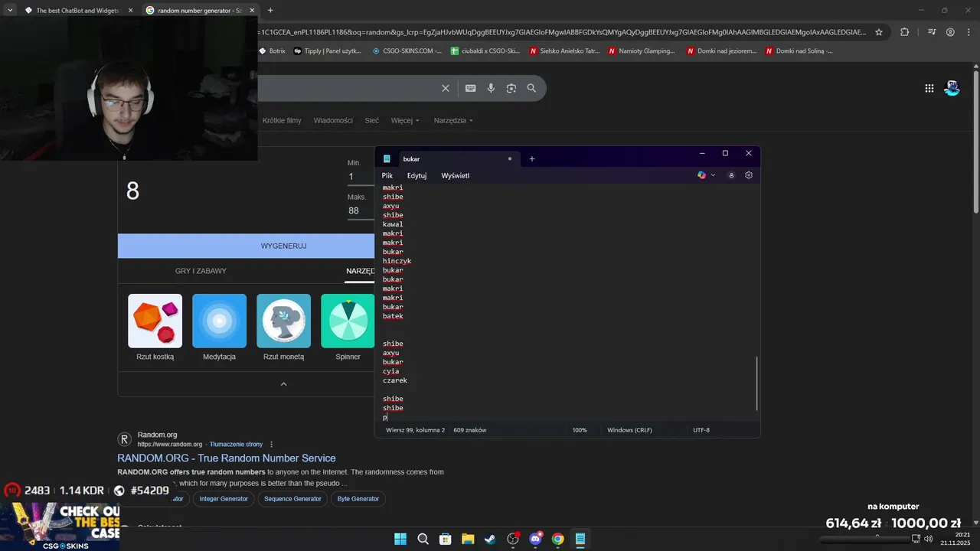Expand Chrome tab search dropdown
Image resolution: width=980 pixels, height=551 pixels.
coord(10,10)
